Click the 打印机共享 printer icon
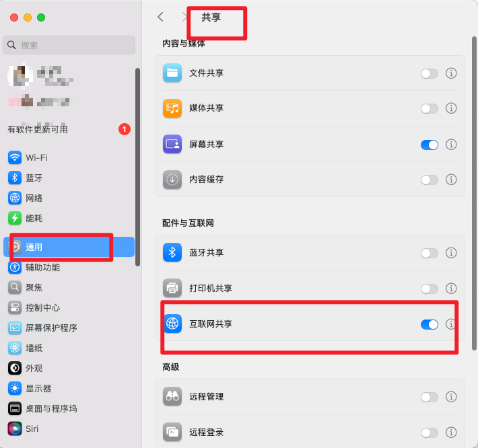This screenshot has height=448, width=478. tap(172, 288)
